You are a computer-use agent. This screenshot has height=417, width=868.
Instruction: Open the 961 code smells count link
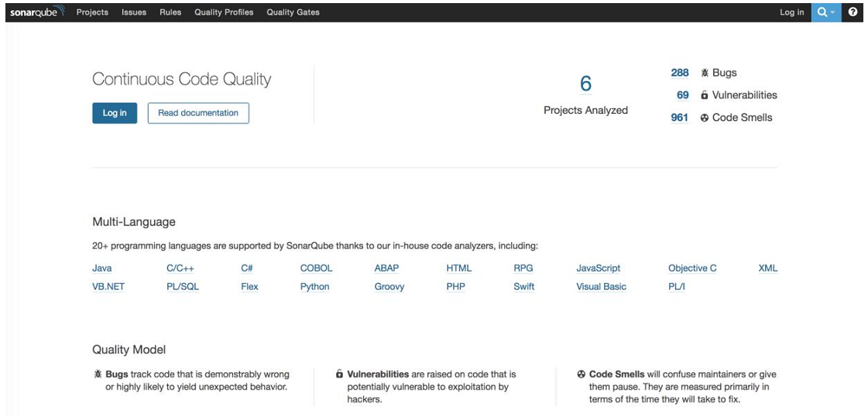pyautogui.click(x=680, y=118)
